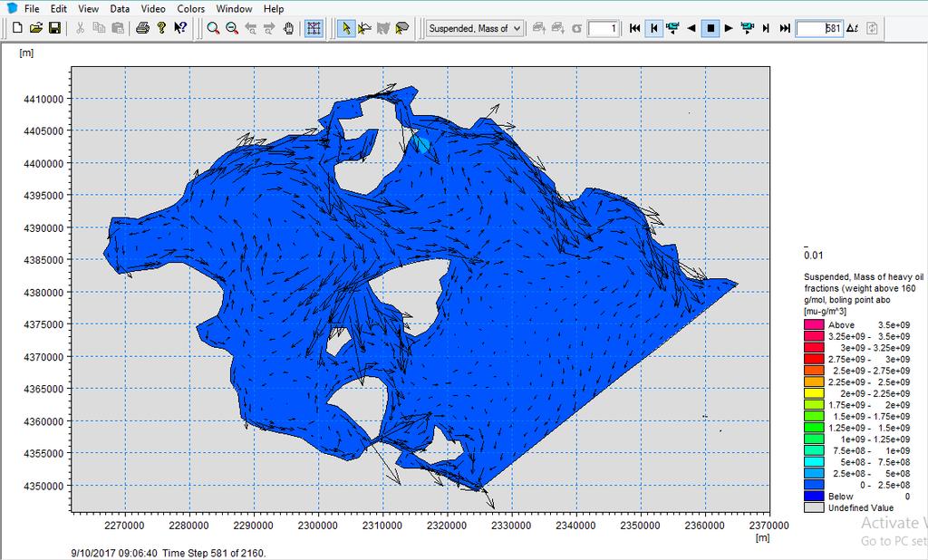
Task: Open the File menu
Action: [32, 9]
